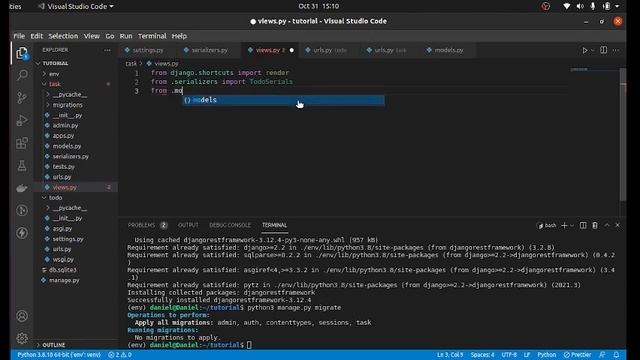Open the Testing flask view
The width and height of the screenshot is (640, 360).
[22, 165]
